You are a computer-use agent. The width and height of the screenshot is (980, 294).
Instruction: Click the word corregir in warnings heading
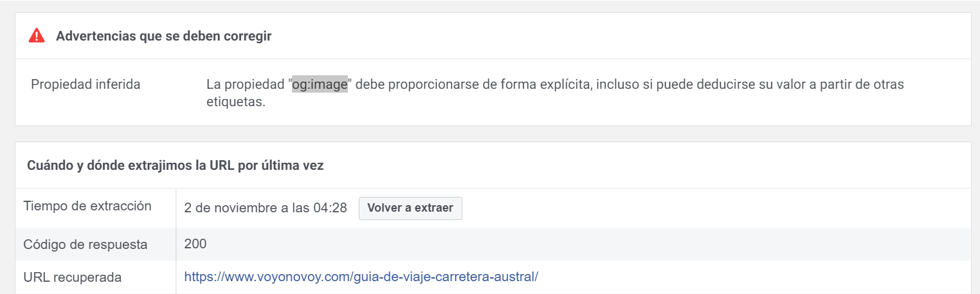tap(247, 36)
